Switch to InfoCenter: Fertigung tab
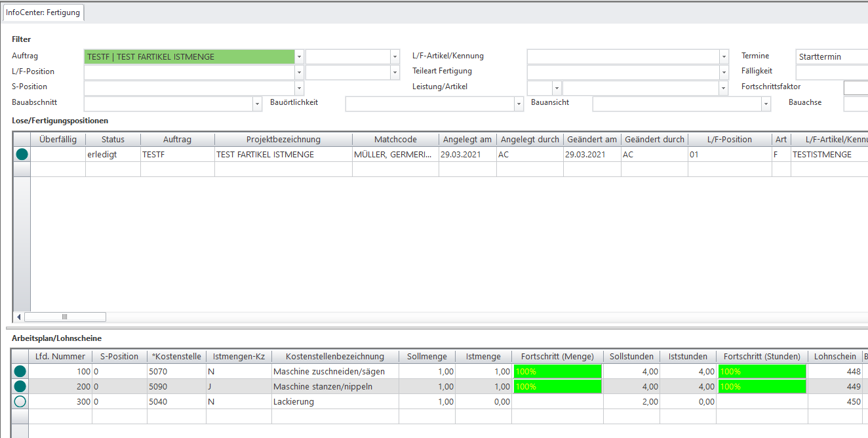 pos(43,12)
